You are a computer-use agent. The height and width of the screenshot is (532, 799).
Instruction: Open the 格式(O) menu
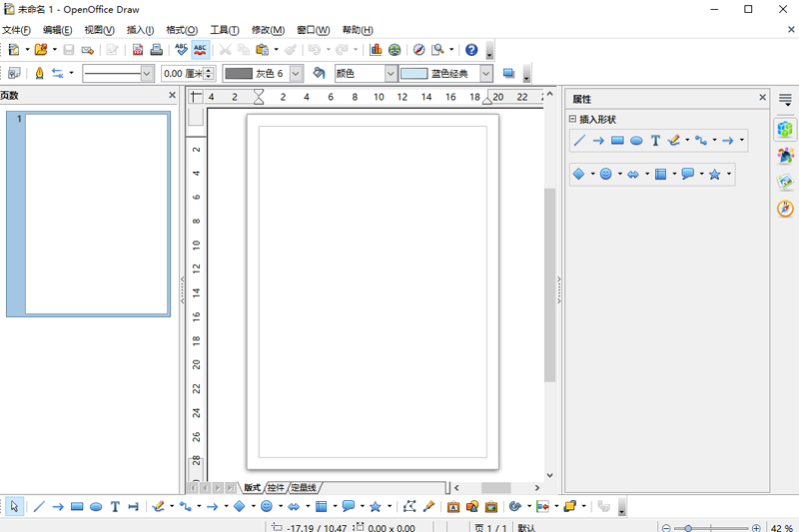click(x=181, y=30)
